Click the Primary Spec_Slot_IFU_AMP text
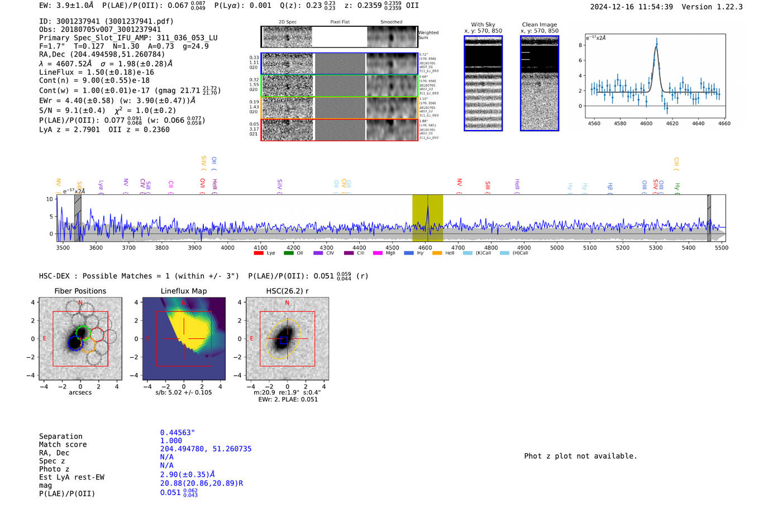 click(128, 38)
